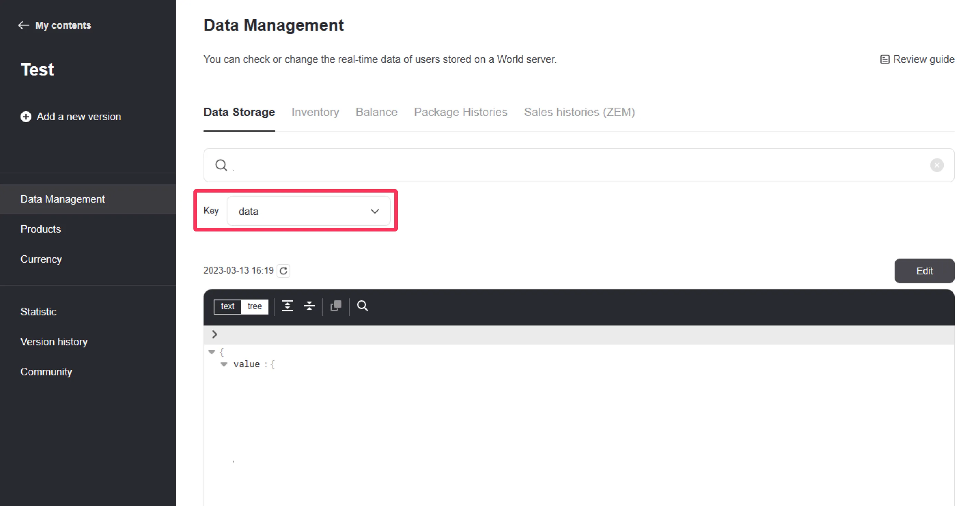
Task: Open the Key dropdown showing data
Action: [309, 211]
